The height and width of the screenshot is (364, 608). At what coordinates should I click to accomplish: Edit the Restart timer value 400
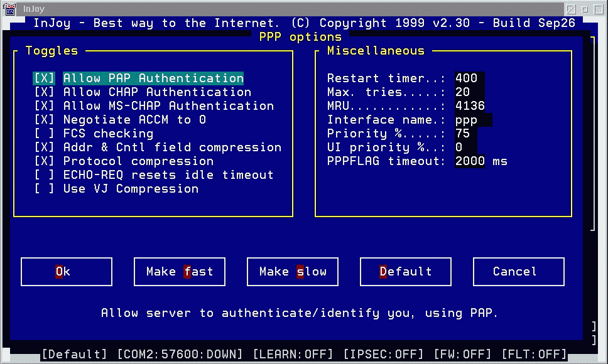pos(470,78)
